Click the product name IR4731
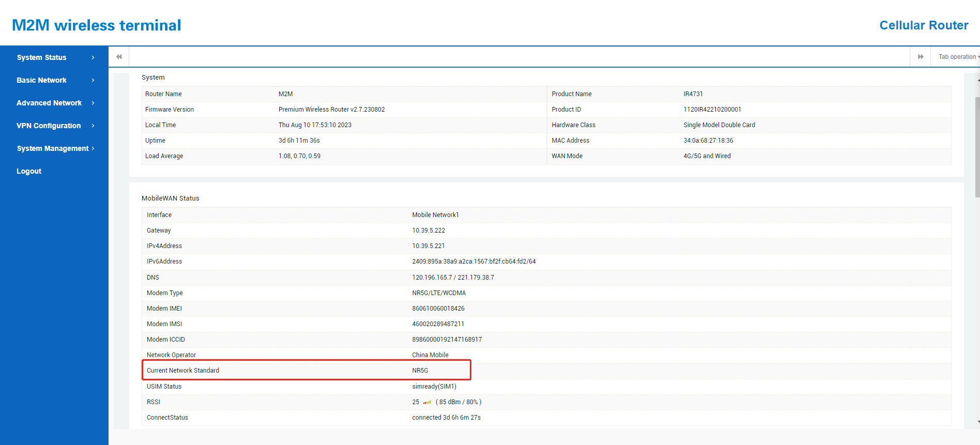The height and width of the screenshot is (445, 980). click(693, 94)
